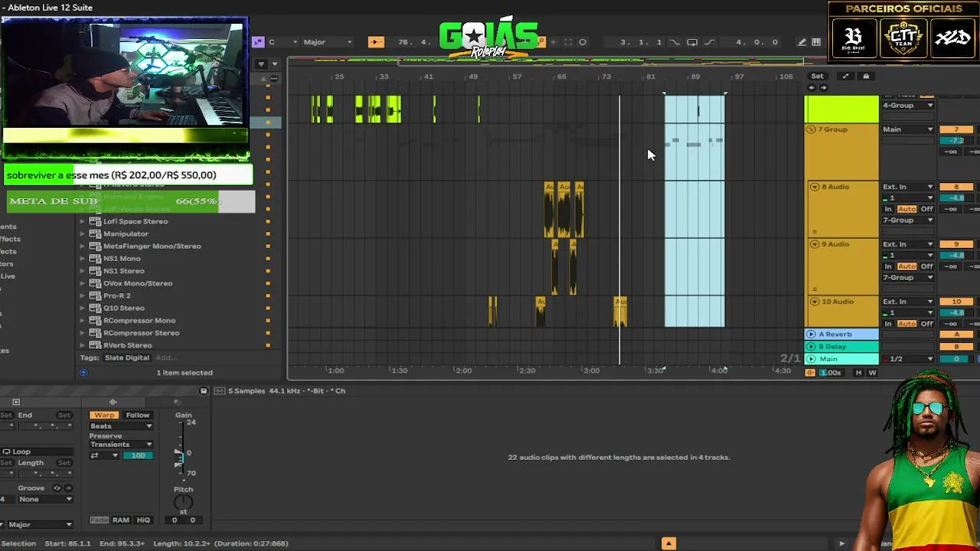Select OVox Mono/Stereo in browser
The image size is (980, 551).
(138, 283)
